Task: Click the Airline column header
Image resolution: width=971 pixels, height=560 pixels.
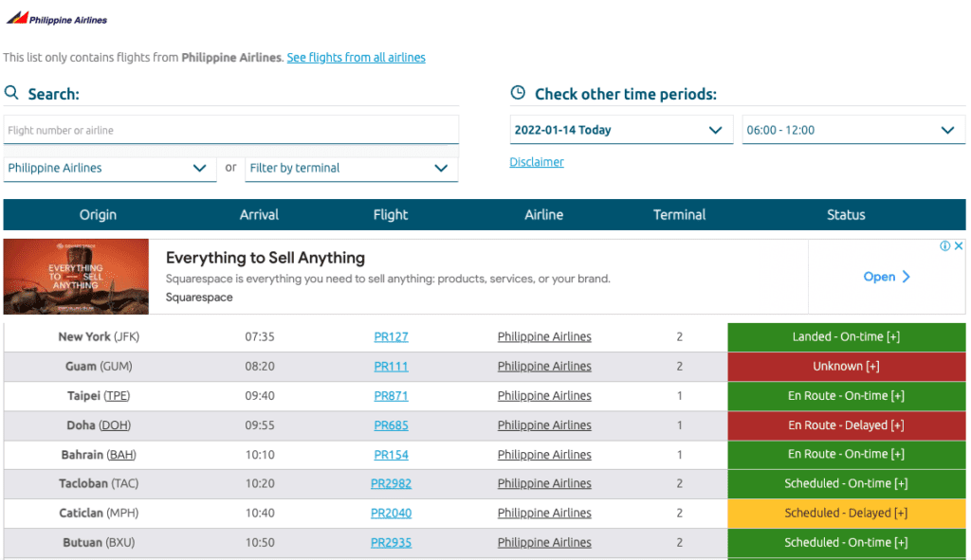Action: (x=543, y=215)
